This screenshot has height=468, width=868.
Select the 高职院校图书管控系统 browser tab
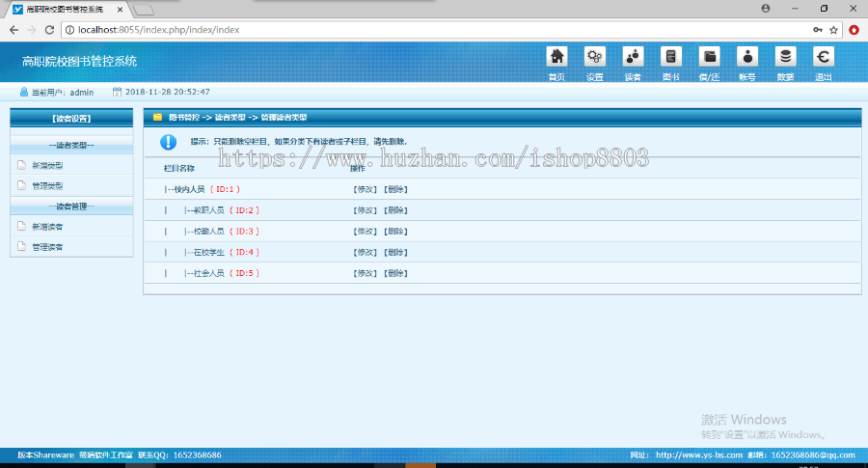65,10
